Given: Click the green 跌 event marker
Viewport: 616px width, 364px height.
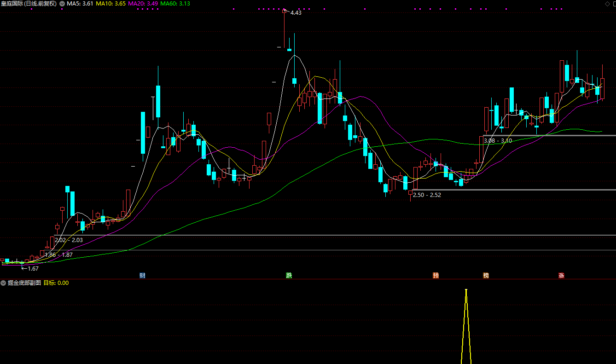Looking at the screenshot, I should click(x=289, y=276).
